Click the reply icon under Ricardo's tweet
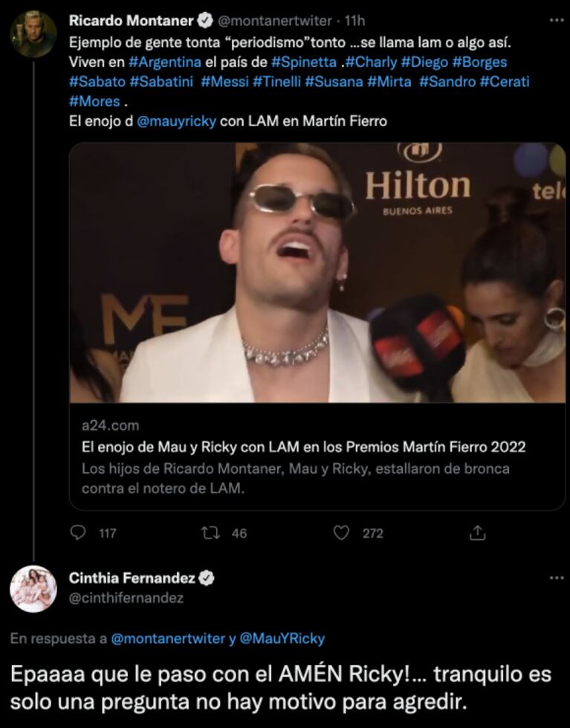 77,532
